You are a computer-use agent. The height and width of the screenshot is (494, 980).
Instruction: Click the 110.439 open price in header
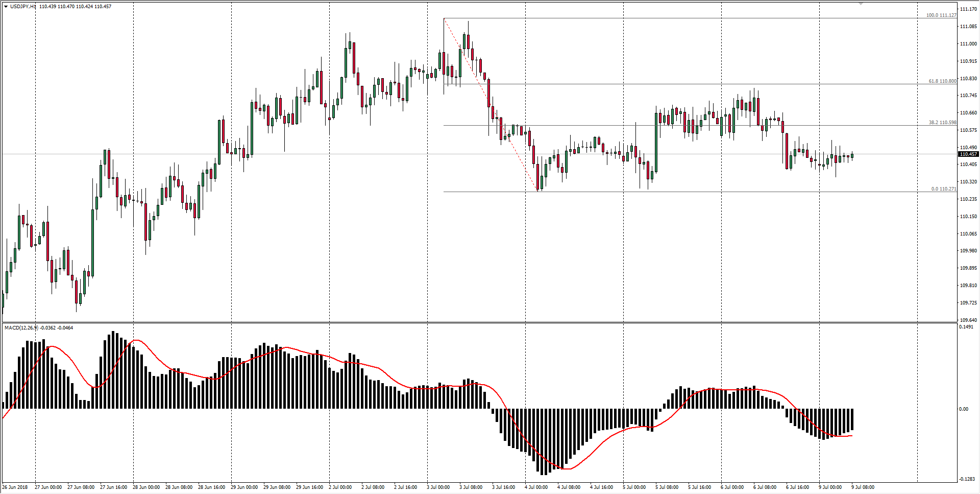pos(47,7)
